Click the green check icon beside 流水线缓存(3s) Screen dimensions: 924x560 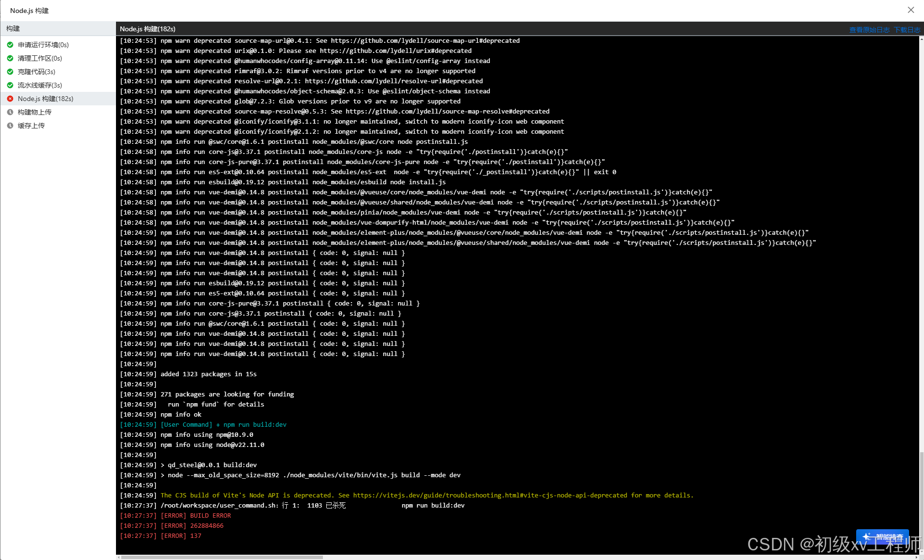pyautogui.click(x=10, y=85)
